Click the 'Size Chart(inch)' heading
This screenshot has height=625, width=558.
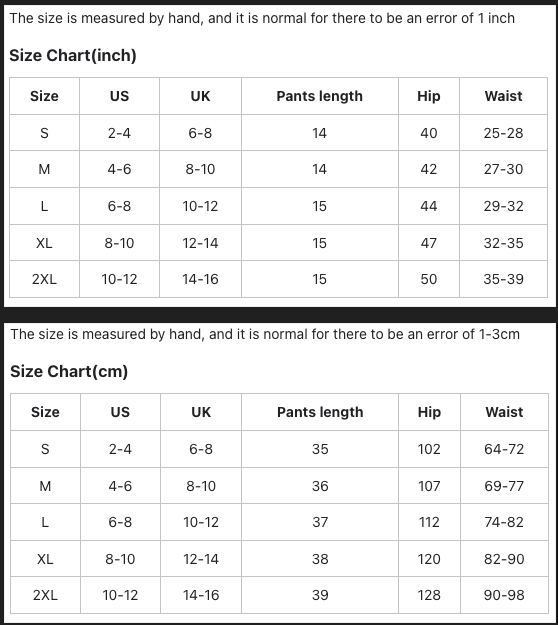tap(73, 55)
